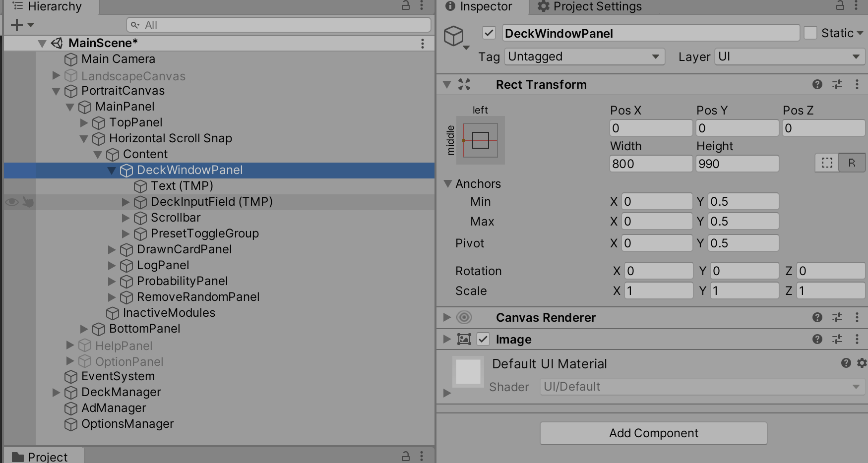Open the Rect Transform presets icon
The image size is (868, 463).
coord(838,84)
